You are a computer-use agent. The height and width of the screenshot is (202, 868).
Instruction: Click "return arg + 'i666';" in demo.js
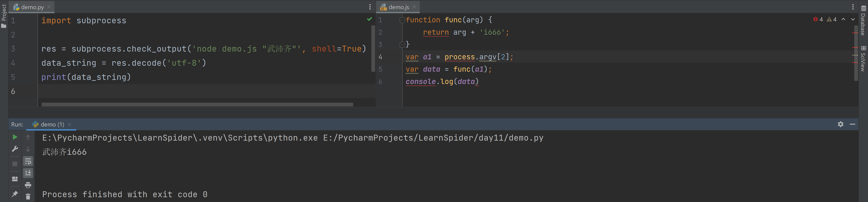click(x=466, y=32)
